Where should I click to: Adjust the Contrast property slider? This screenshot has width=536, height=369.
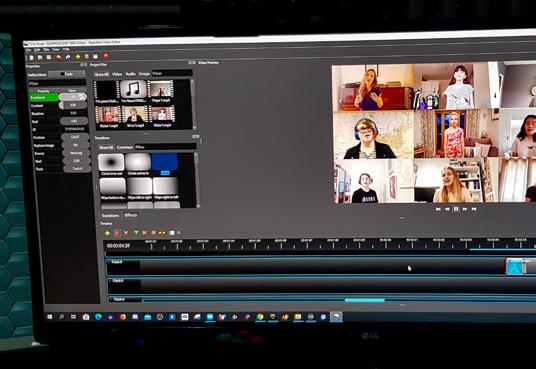click(73, 105)
